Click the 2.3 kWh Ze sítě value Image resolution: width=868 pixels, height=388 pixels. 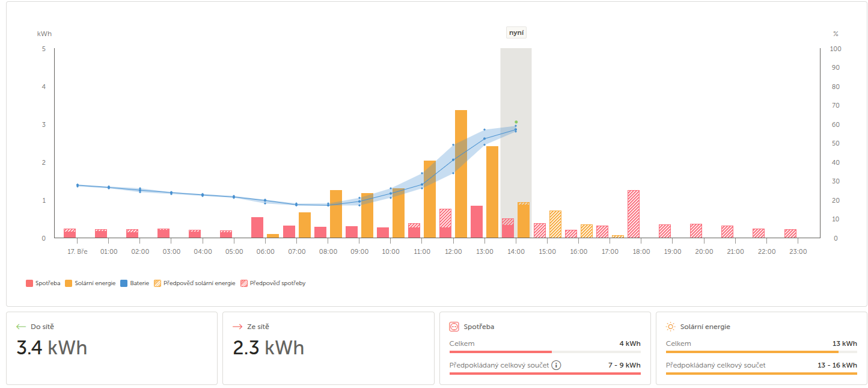(268, 348)
